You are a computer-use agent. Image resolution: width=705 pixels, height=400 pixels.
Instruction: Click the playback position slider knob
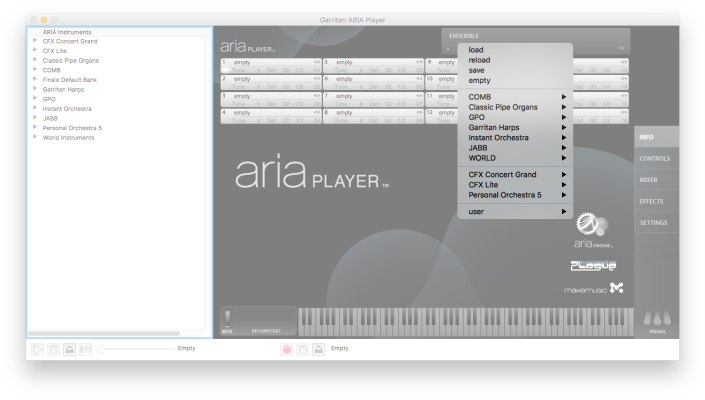(101, 349)
